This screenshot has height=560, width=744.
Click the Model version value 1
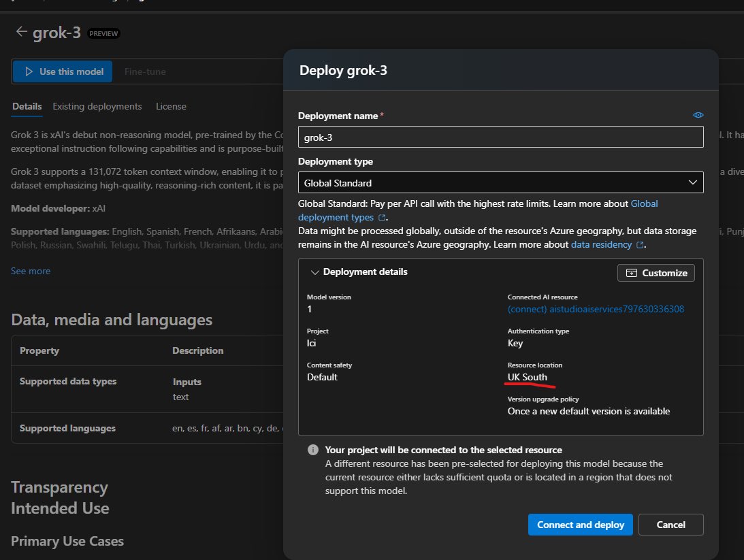[x=309, y=309]
